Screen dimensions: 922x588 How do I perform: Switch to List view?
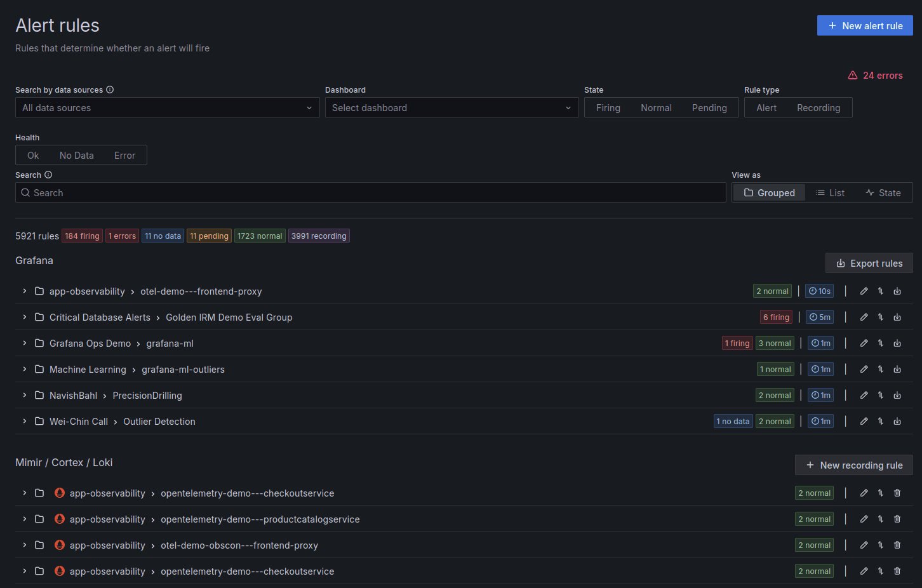(x=831, y=192)
